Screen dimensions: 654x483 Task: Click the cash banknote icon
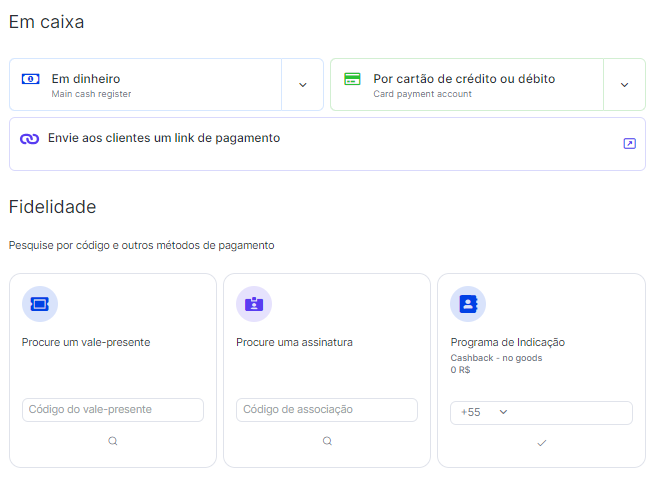30,79
